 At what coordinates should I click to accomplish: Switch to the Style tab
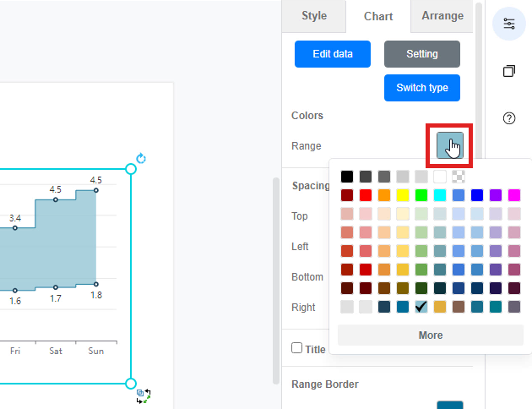click(314, 16)
